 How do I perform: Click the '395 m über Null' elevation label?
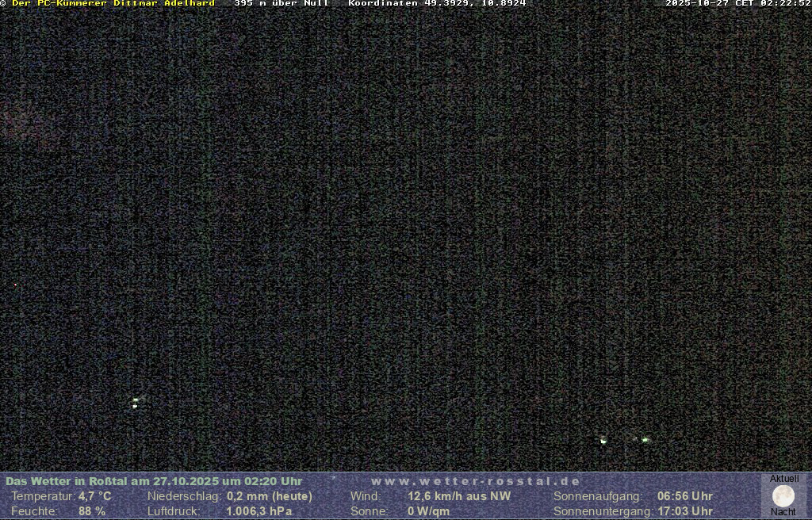[282, 4]
